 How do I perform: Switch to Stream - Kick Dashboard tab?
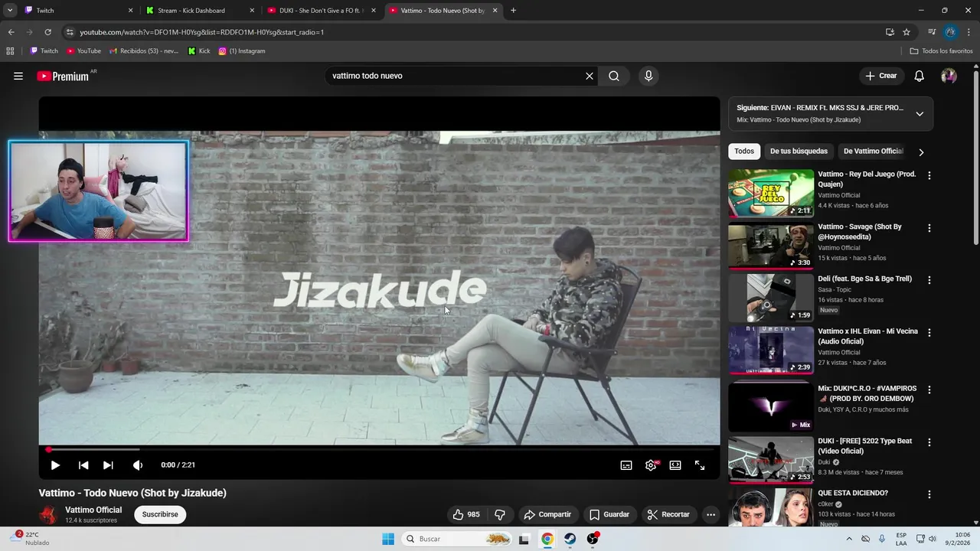click(x=199, y=11)
